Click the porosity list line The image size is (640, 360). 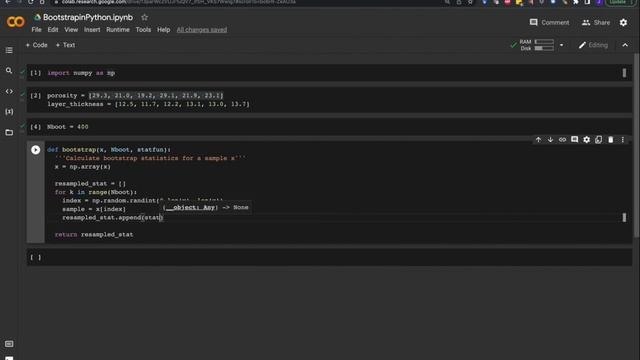point(135,96)
